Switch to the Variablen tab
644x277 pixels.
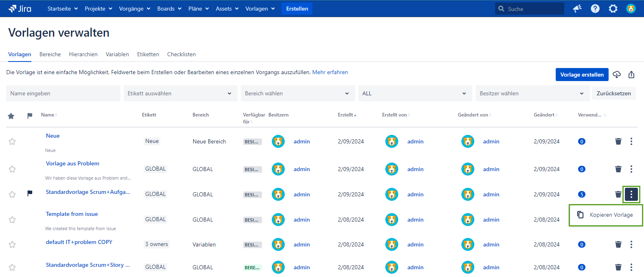[117, 54]
